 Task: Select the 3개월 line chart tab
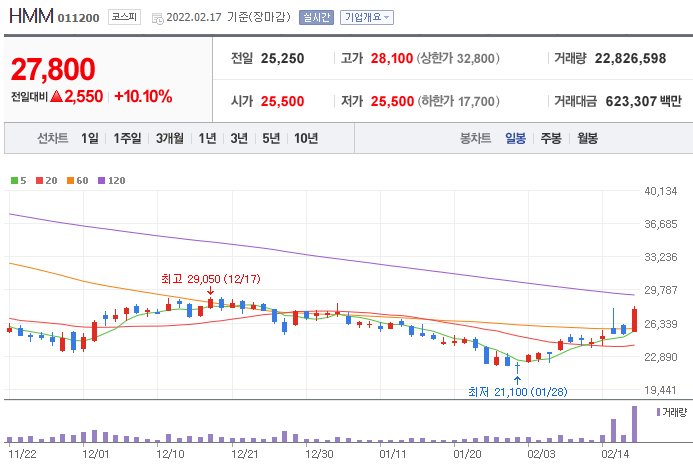pos(170,138)
